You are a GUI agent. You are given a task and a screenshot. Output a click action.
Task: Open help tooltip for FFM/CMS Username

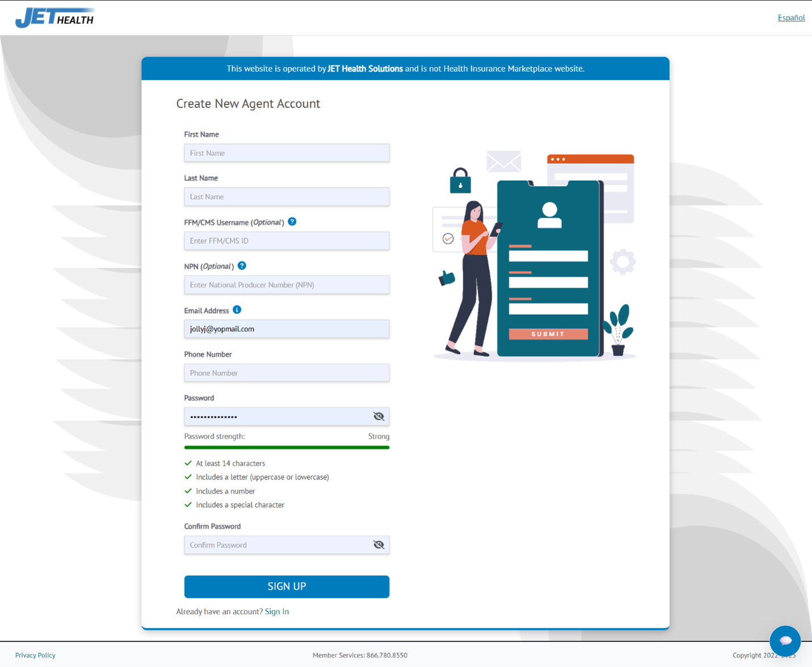(292, 222)
